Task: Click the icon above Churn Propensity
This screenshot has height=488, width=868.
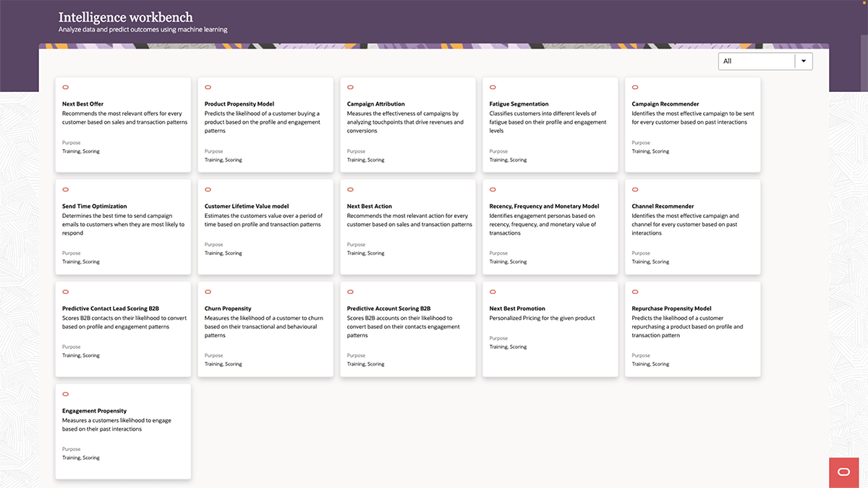Action: click(x=208, y=292)
